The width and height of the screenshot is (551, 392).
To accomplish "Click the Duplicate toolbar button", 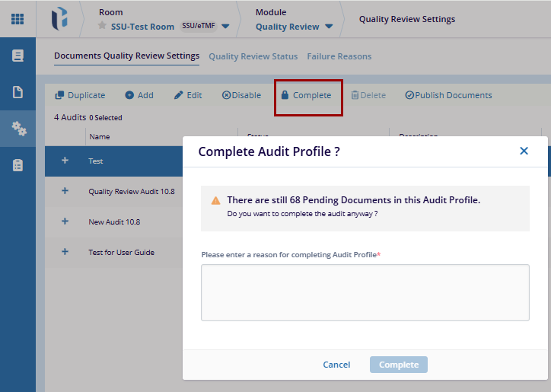I will (80, 95).
